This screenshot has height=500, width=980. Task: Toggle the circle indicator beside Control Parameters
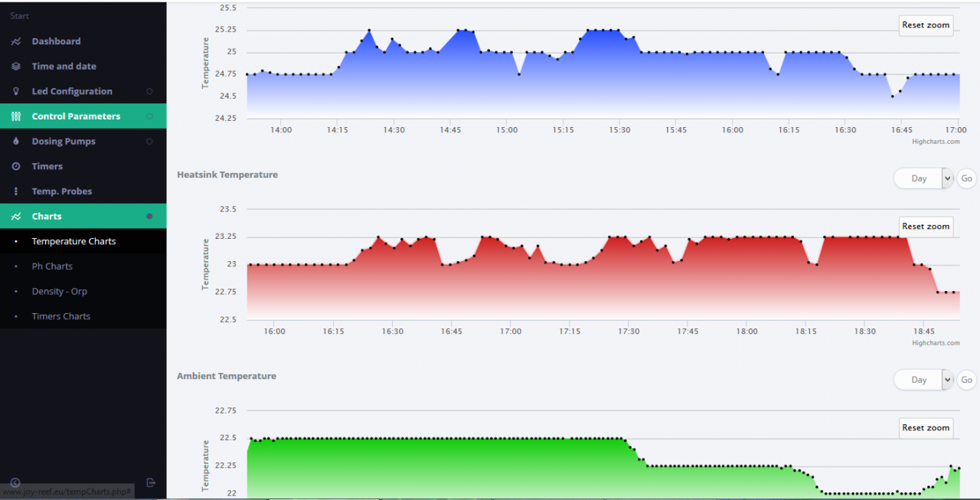click(x=149, y=116)
